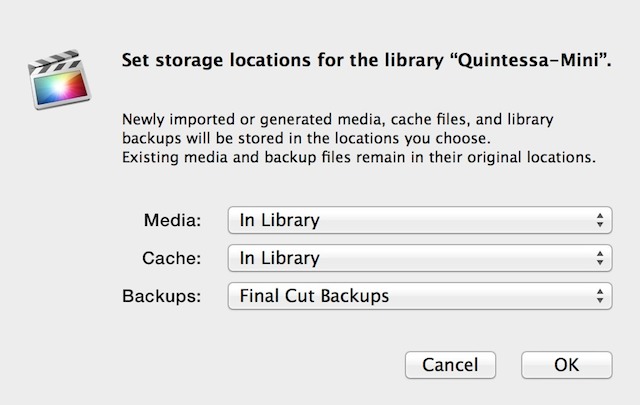Click the 'Cache:' label
This screenshot has width=640, height=405.
[x=171, y=258]
